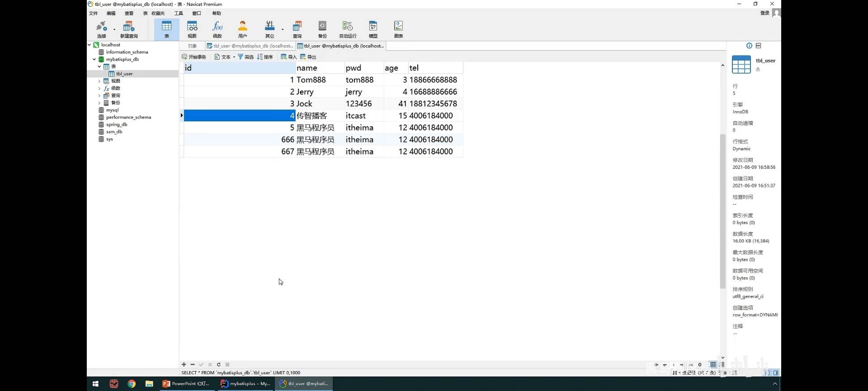This screenshot has height=391, width=868.
Task: Click the 其它 (Others) tools icon
Action: pos(270,29)
